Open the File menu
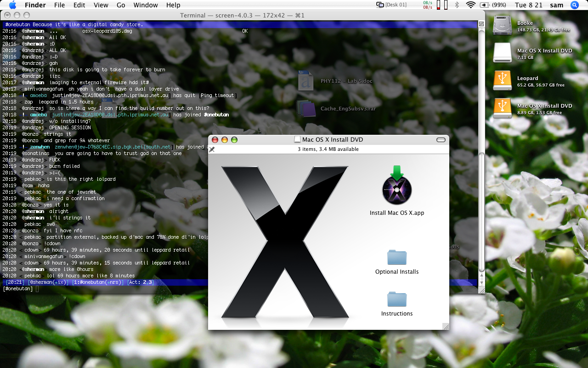Screen dimensions: 588x368 click(59, 5)
